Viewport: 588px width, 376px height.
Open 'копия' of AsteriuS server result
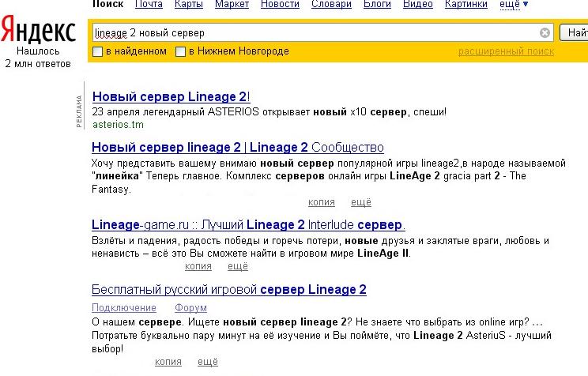click(x=168, y=362)
